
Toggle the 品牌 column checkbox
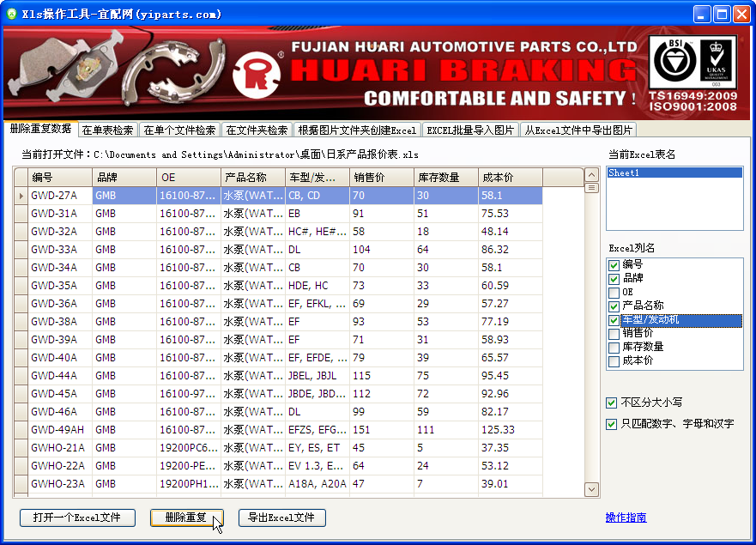(614, 279)
